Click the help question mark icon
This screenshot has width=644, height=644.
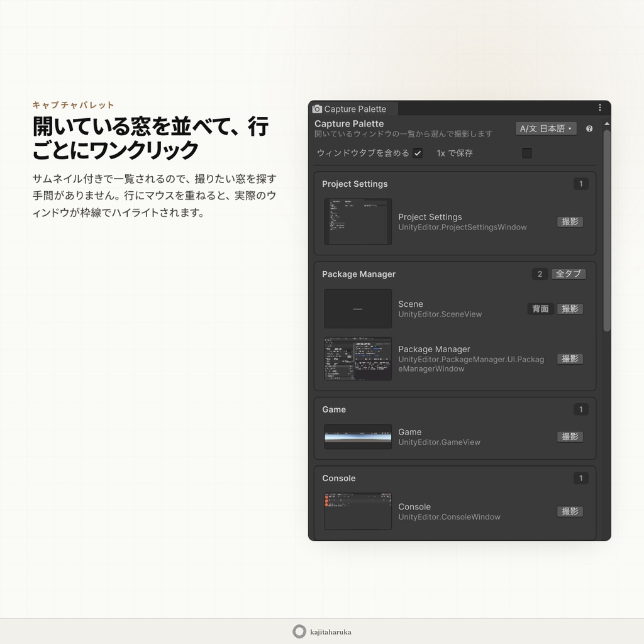pyautogui.click(x=589, y=128)
